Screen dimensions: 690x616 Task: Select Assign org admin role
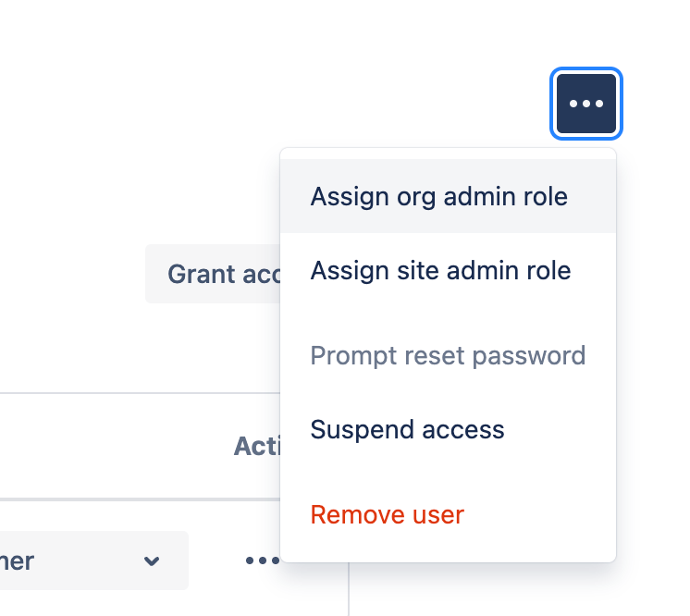pyautogui.click(x=448, y=196)
